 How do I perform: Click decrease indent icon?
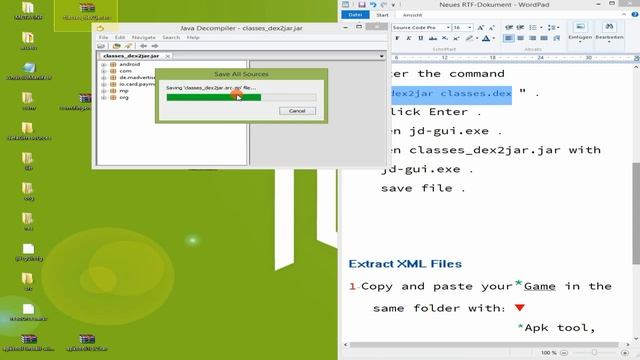509,27
